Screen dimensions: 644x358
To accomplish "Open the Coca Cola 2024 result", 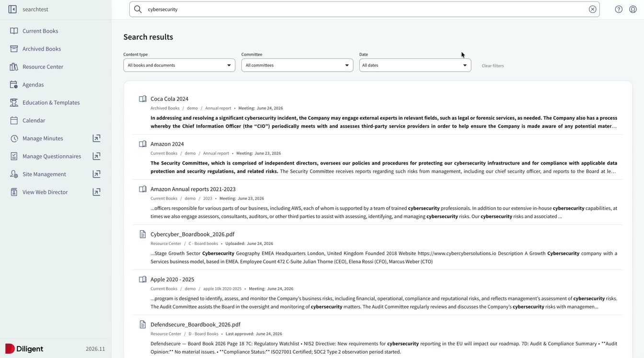I will coord(169,99).
